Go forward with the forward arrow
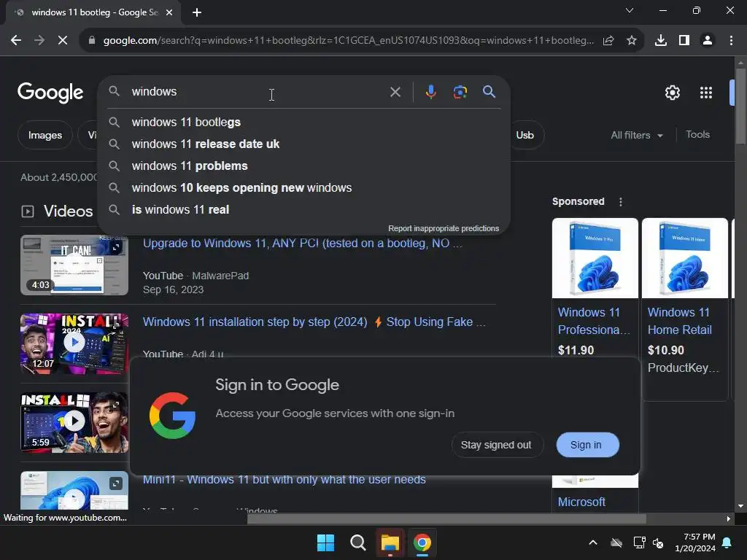This screenshot has width=747, height=560. pos(39,41)
